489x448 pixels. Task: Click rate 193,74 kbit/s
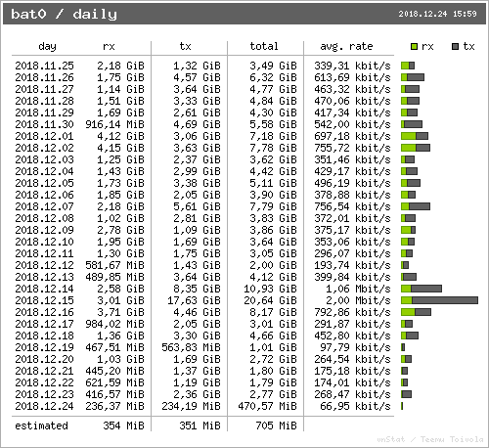coord(352,265)
